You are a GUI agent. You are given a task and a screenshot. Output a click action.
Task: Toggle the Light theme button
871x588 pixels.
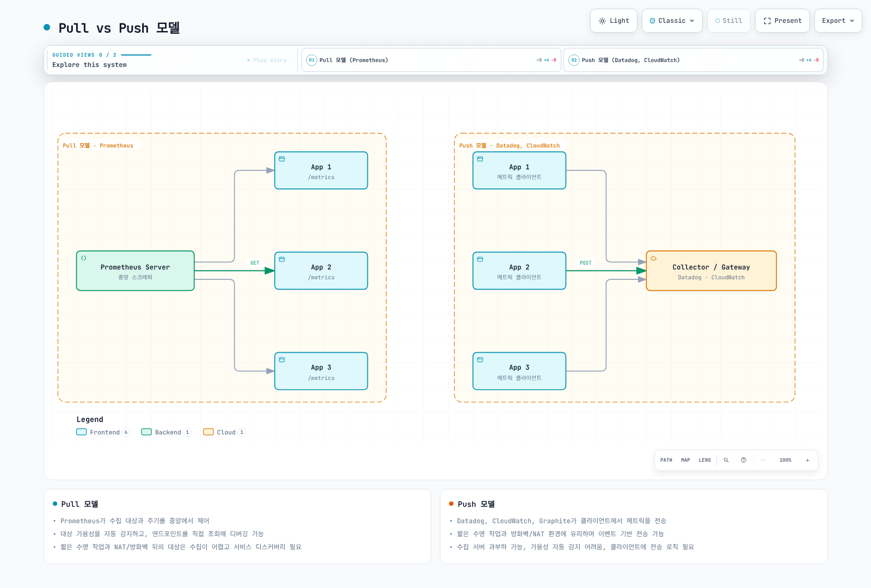pyautogui.click(x=614, y=21)
